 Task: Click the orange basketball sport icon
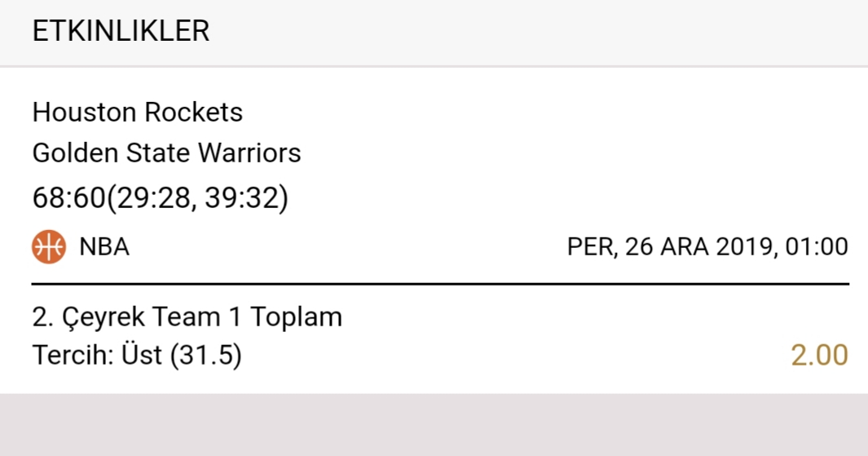point(49,246)
